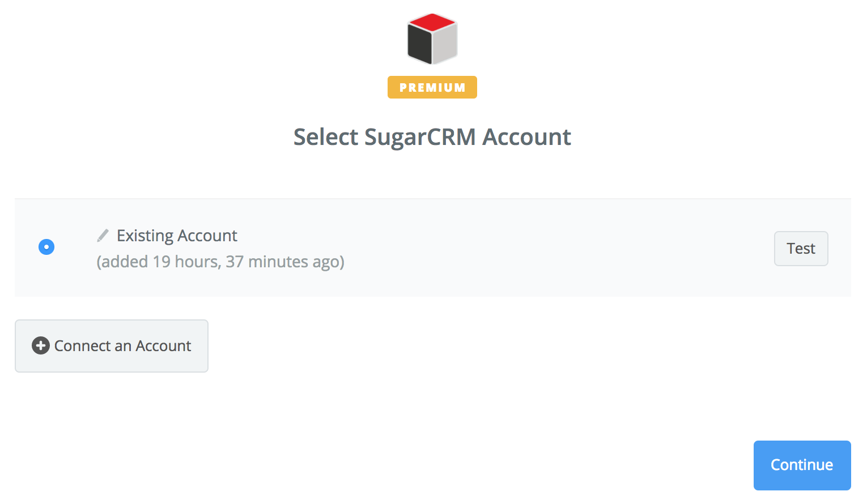
Task: Click the word 'Account' in Existing Account label
Action: coord(208,236)
